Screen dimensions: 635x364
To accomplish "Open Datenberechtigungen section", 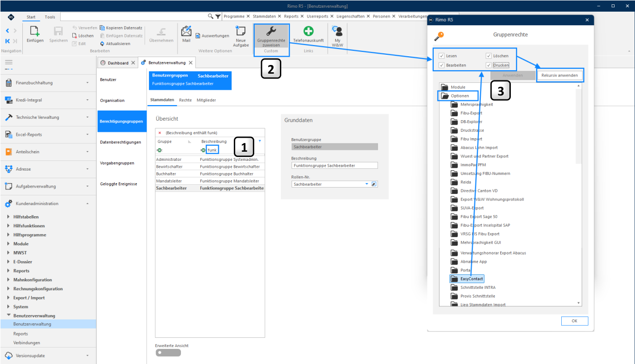I will click(x=122, y=142).
